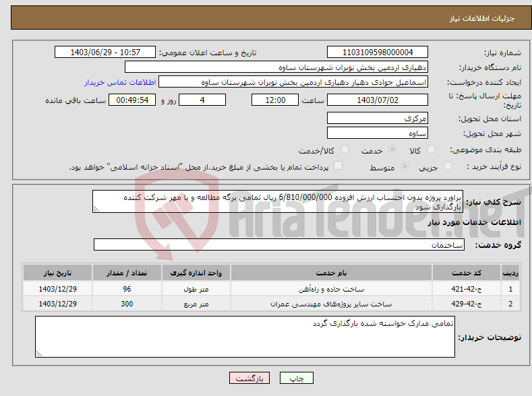The height and width of the screenshot is (396, 532).
Task: Click the quantity cell 96
Action: click(x=127, y=289)
